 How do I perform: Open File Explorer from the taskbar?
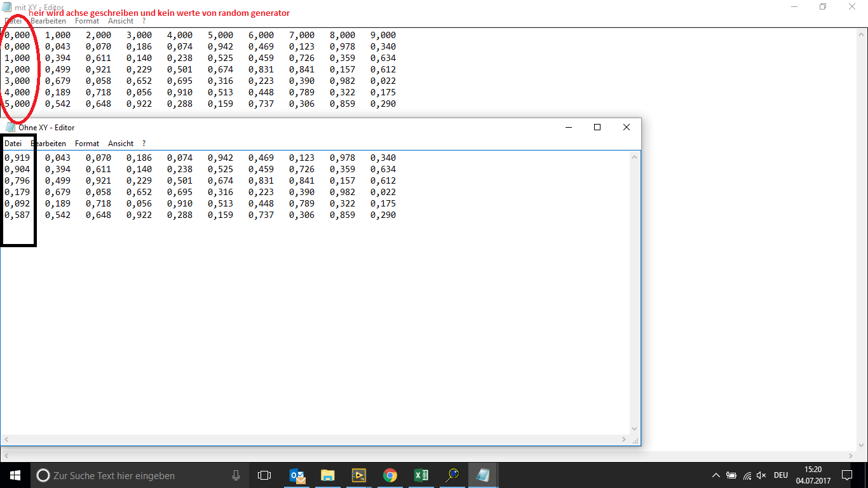click(x=327, y=475)
